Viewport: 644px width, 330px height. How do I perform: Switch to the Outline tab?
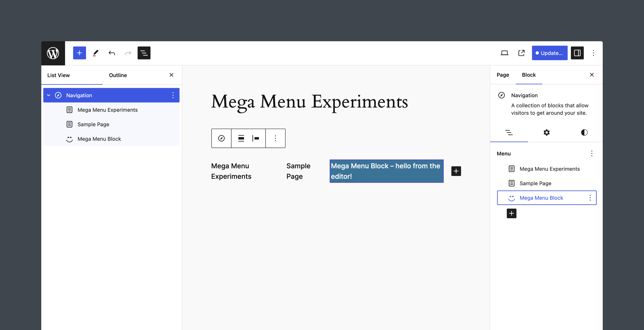(x=118, y=75)
